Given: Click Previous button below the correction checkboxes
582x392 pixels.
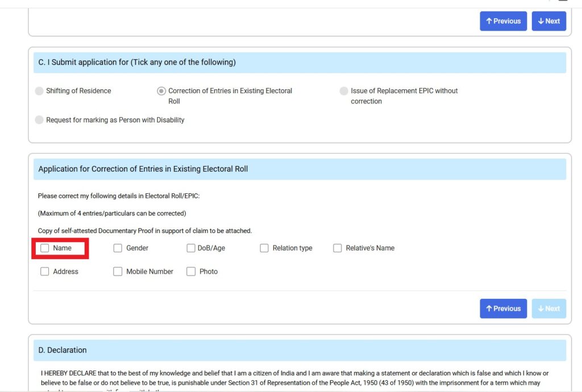Looking at the screenshot, I should 503,308.
